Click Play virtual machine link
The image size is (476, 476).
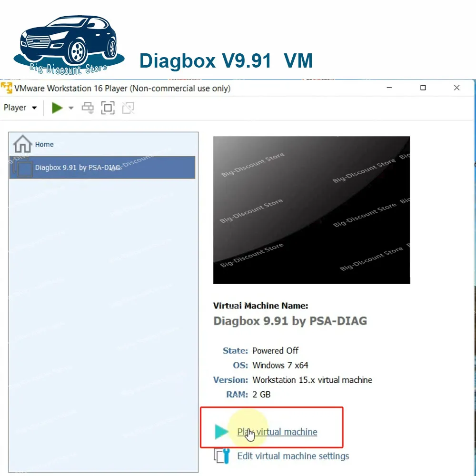(277, 432)
